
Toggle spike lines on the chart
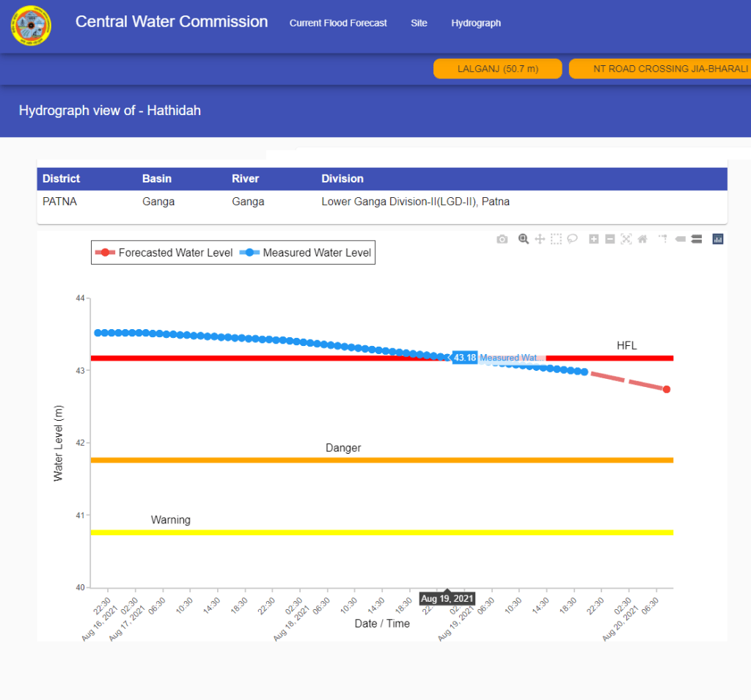click(663, 239)
